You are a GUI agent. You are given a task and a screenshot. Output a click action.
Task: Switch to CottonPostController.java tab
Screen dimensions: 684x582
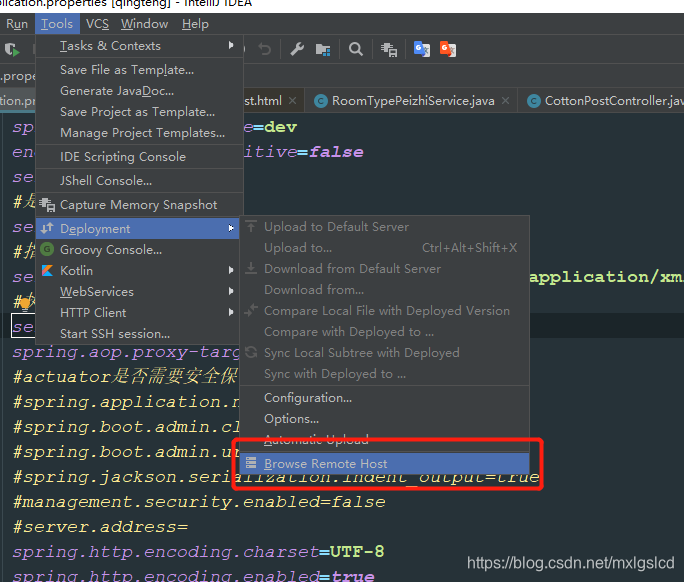(614, 101)
